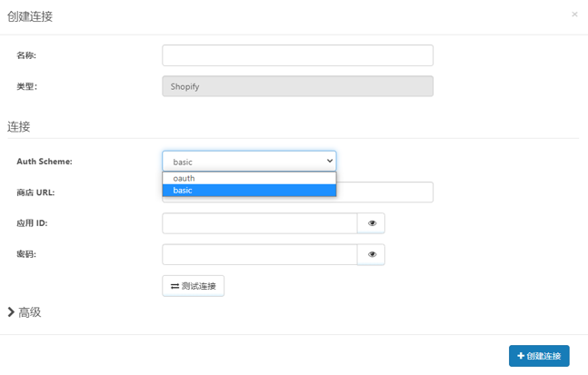Click the 名称: field label
Screen dimensions: 588x375
click(x=26, y=55)
